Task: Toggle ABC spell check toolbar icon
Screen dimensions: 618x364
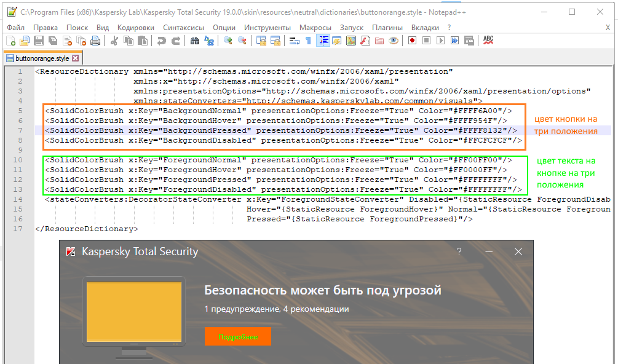Action: [x=488, y=40]
